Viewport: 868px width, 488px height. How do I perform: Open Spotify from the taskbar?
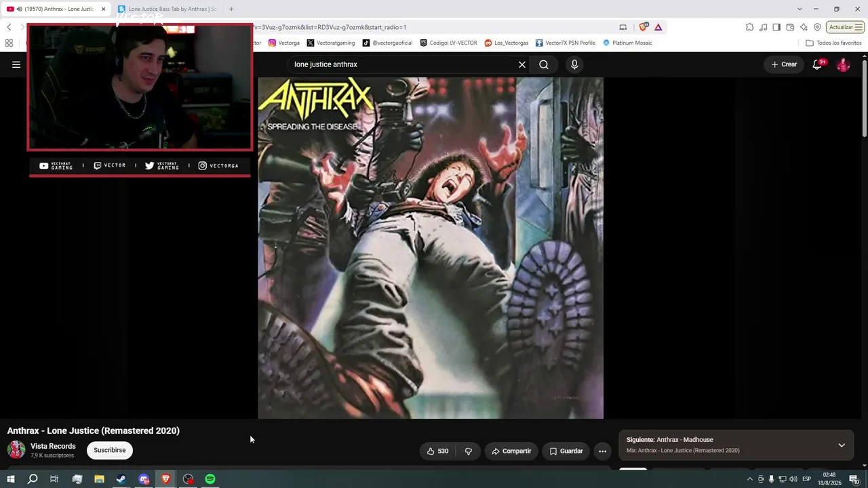click(210, 479)
